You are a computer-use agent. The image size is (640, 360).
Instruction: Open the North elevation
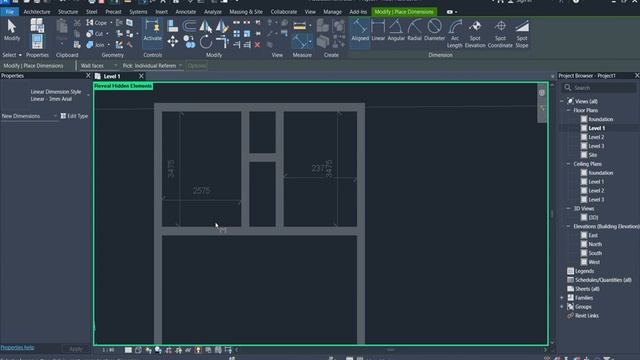pos(595,244)
